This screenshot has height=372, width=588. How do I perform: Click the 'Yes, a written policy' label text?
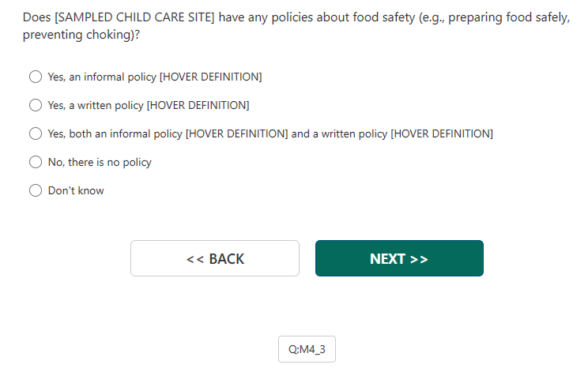(96, 105)
